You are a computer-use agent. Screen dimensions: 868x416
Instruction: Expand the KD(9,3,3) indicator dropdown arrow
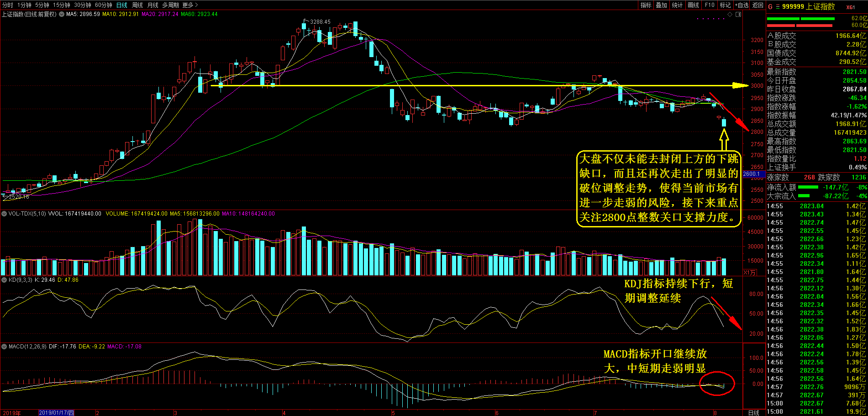click(4, 280)
